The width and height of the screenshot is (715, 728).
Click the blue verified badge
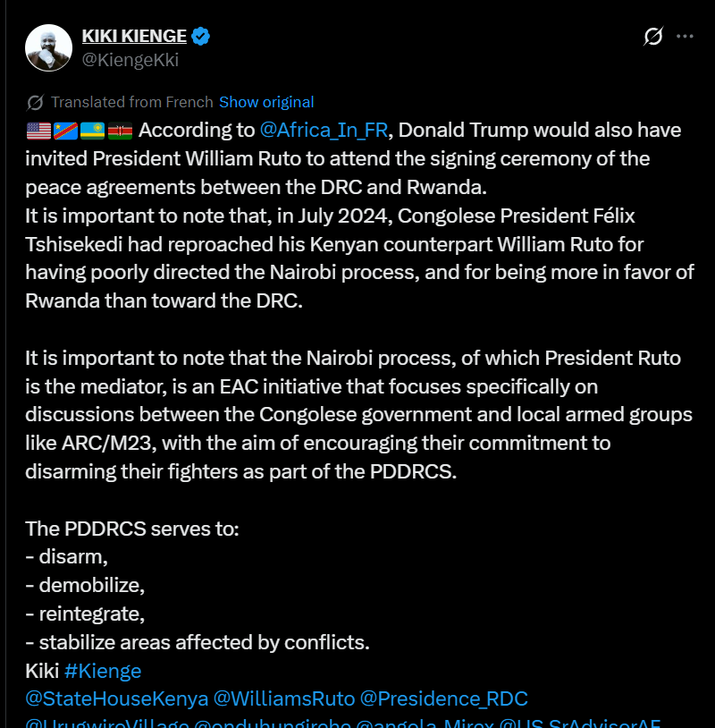(x=202, y=37)
